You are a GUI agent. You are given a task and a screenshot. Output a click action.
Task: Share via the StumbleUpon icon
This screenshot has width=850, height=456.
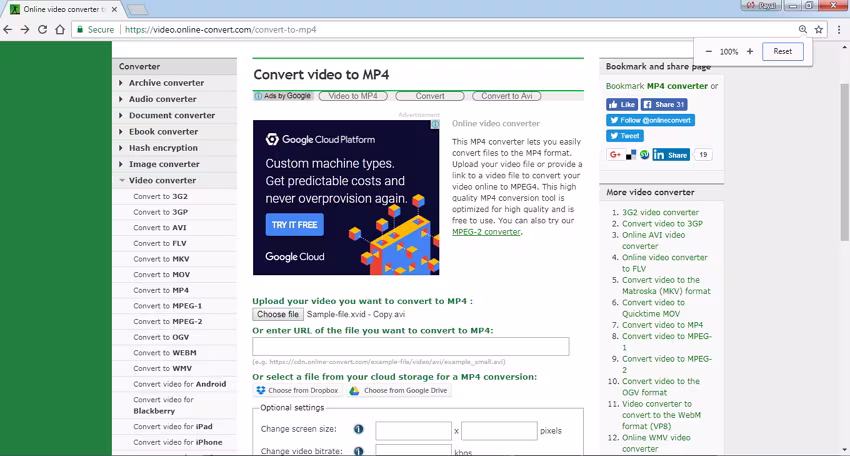tap(644, 155)
